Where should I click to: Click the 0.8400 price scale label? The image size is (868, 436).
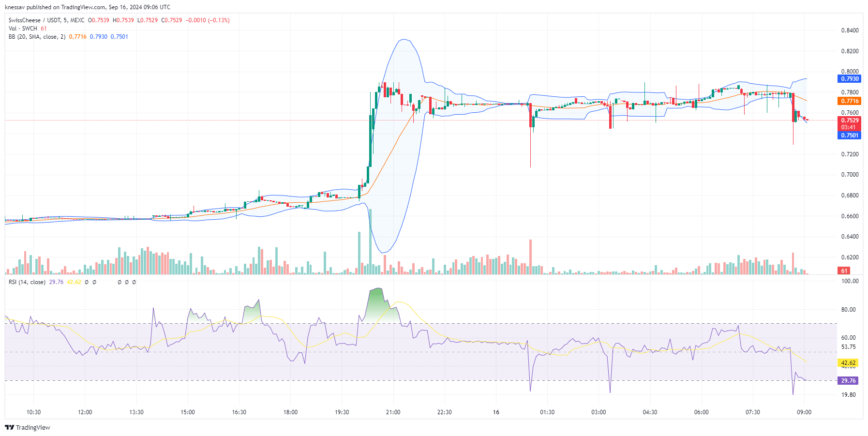(850, 30)
